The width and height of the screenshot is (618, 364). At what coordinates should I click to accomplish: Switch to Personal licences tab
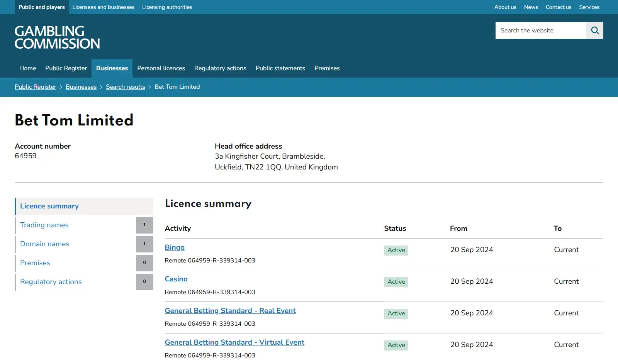click(161, 68)
